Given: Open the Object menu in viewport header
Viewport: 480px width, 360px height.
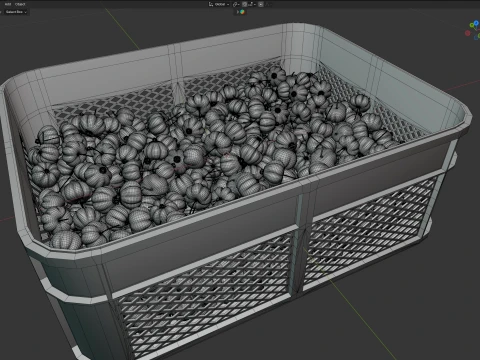Looking at the screenshot, I should [20, 4].
